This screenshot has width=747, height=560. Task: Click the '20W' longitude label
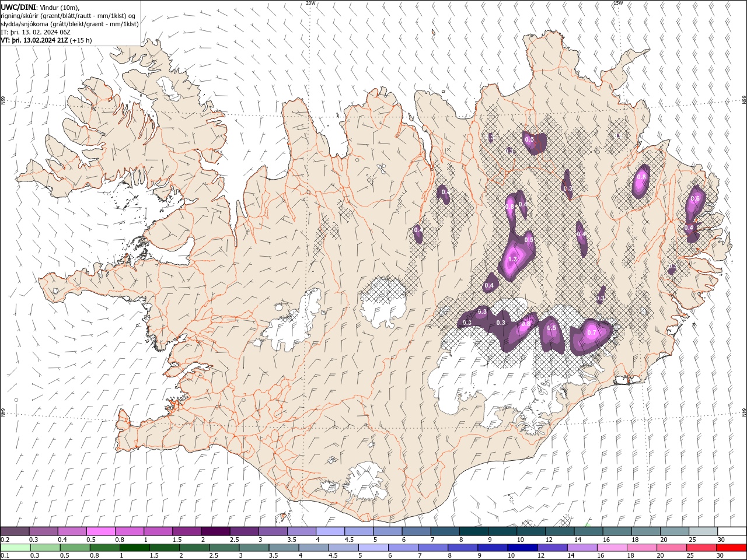tap(311, 3)
